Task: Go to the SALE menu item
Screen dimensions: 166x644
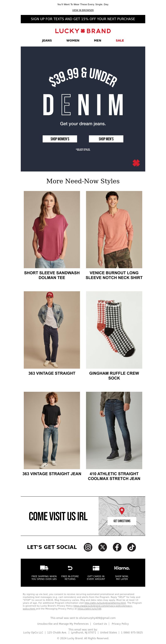Action: (x=120, y=40)
